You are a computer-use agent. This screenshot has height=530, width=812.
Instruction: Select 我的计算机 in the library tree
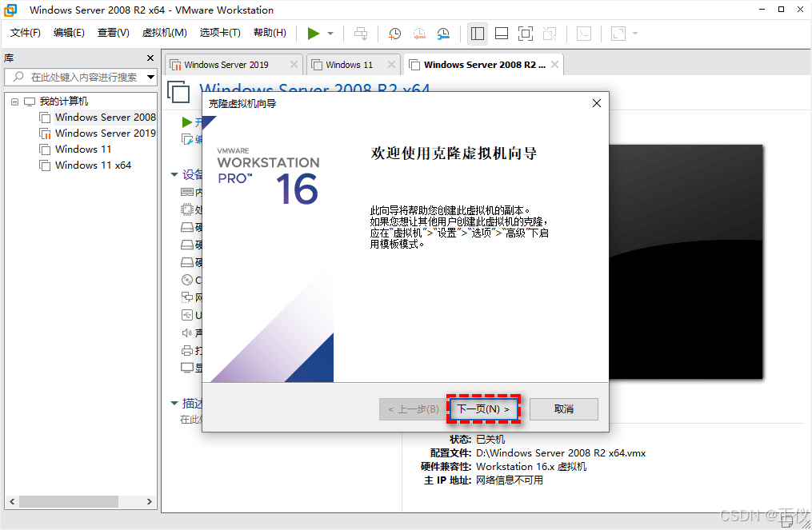64,102
